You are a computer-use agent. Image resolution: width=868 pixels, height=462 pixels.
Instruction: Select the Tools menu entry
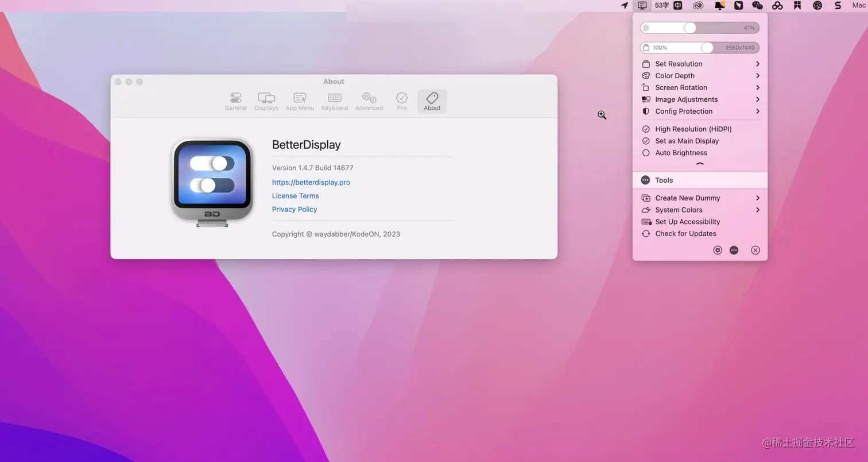pyautogui.click(x=664, y=180)
